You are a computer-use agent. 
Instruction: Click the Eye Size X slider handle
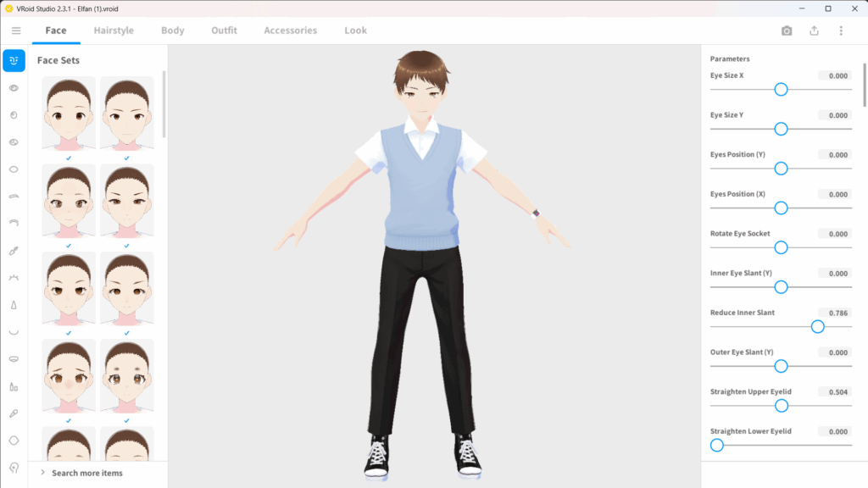pyautogui.click(x=781, y=89)
